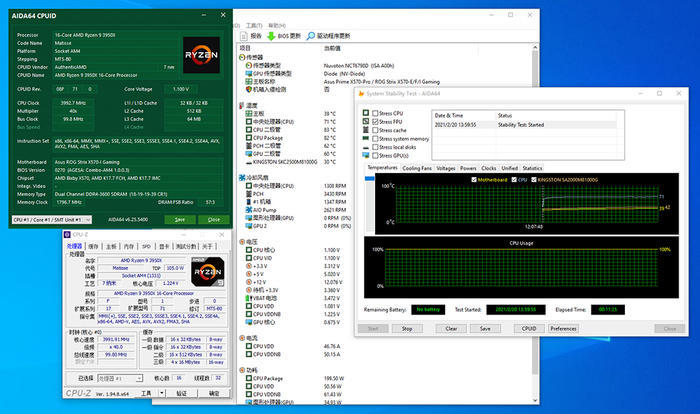Click the fan icon beside AIO Pump
This screenshot has width=700, height=414.
tap(249, 210)
